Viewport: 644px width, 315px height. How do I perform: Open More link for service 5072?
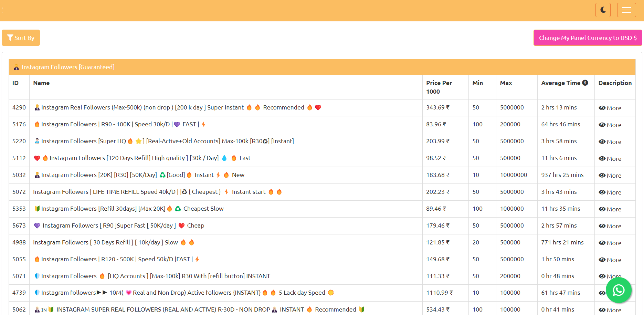(610, 192)
